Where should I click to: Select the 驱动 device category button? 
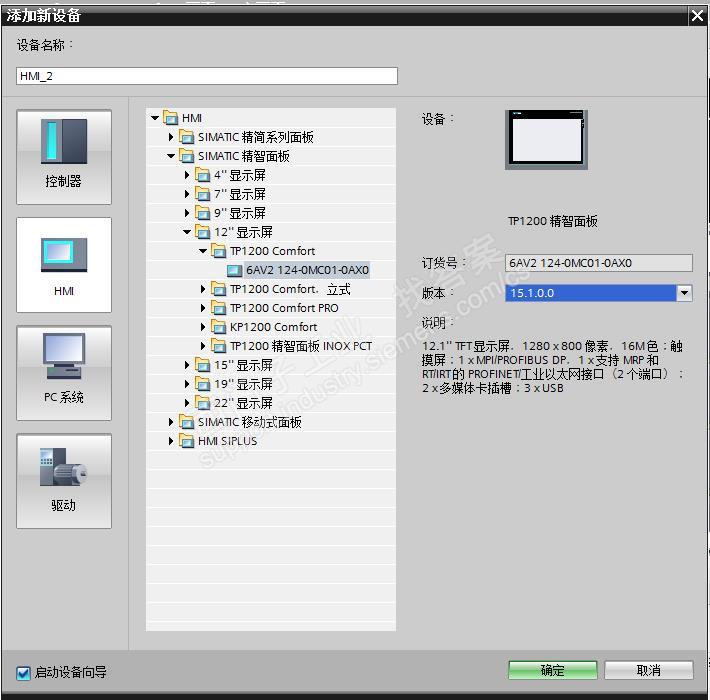coord(64,481)
